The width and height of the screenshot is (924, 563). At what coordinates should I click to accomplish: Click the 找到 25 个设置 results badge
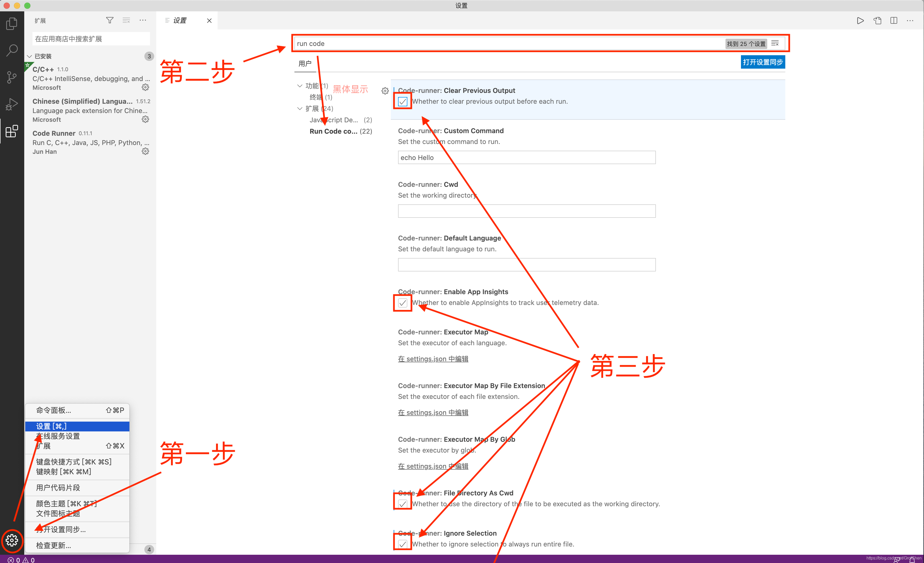[746, 44]
